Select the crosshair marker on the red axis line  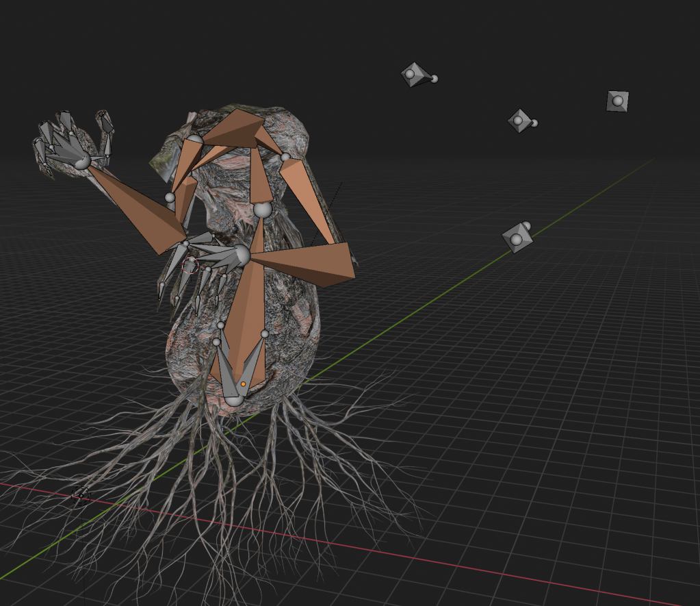81,495
